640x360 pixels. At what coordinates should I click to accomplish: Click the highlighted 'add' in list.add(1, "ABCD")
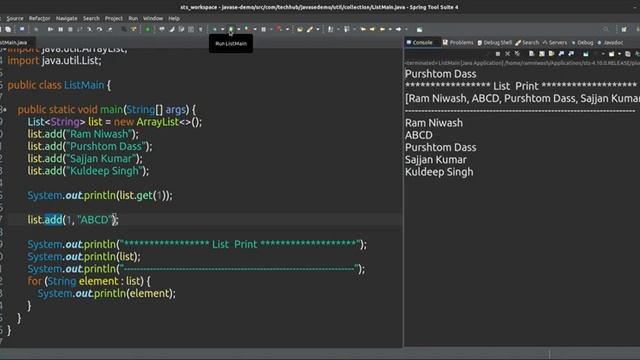53,220
